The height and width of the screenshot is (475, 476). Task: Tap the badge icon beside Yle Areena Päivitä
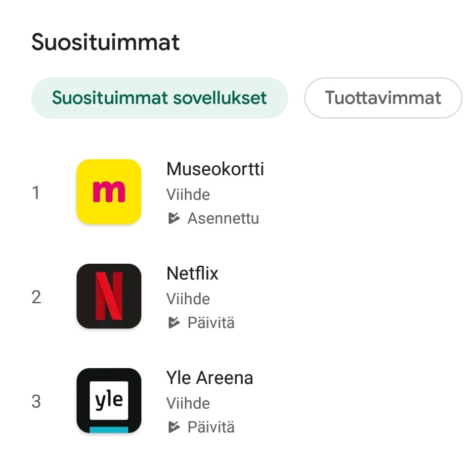pos(174,427)
